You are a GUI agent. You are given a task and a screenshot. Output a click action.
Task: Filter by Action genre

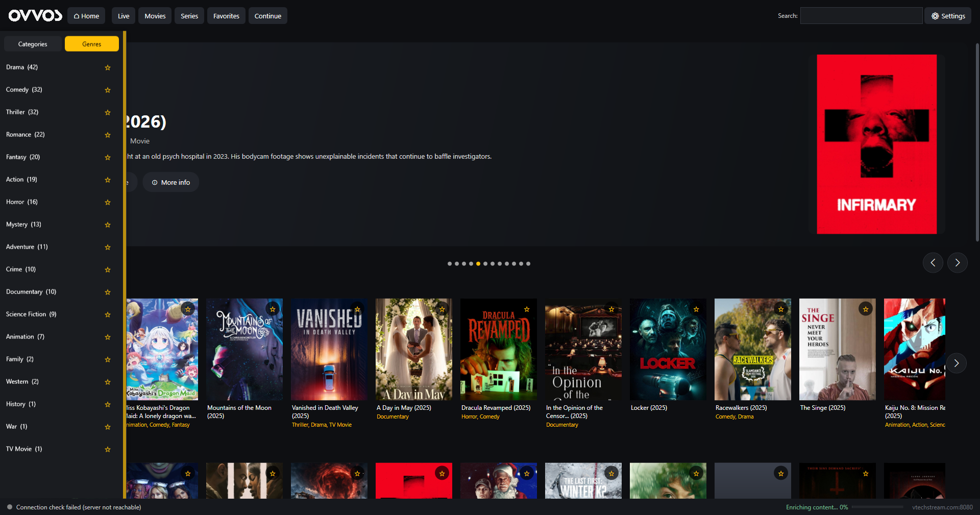(21, 180)
